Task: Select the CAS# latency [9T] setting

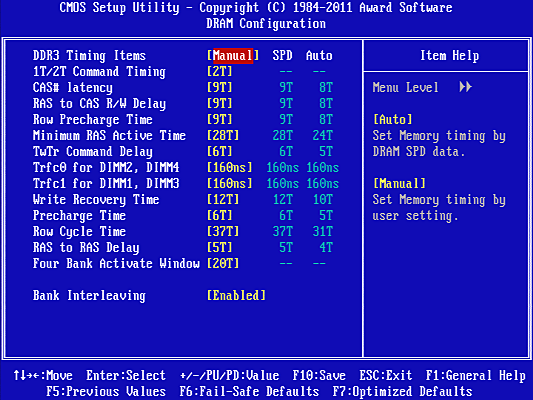Action: coord(220,88)
